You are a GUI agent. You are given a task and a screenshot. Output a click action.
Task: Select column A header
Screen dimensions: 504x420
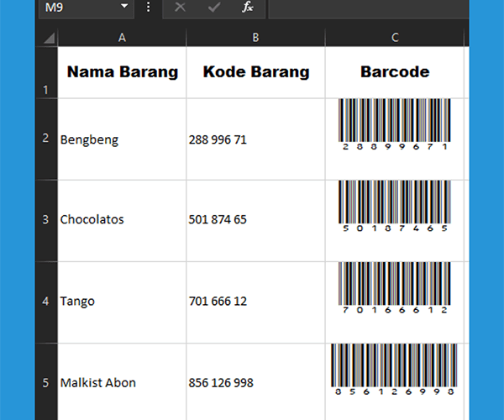(122, 38)
